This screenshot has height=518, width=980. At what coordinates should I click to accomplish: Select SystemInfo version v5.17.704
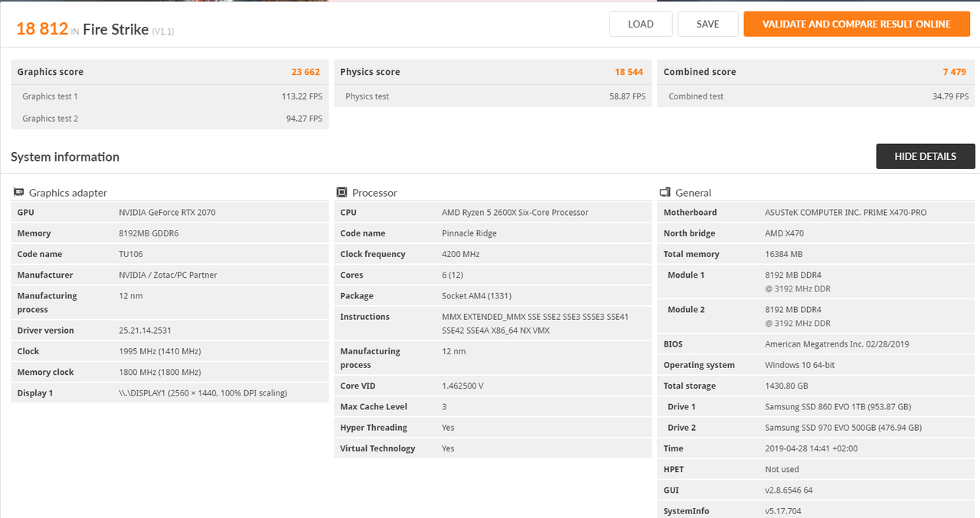tap(783, 511)
